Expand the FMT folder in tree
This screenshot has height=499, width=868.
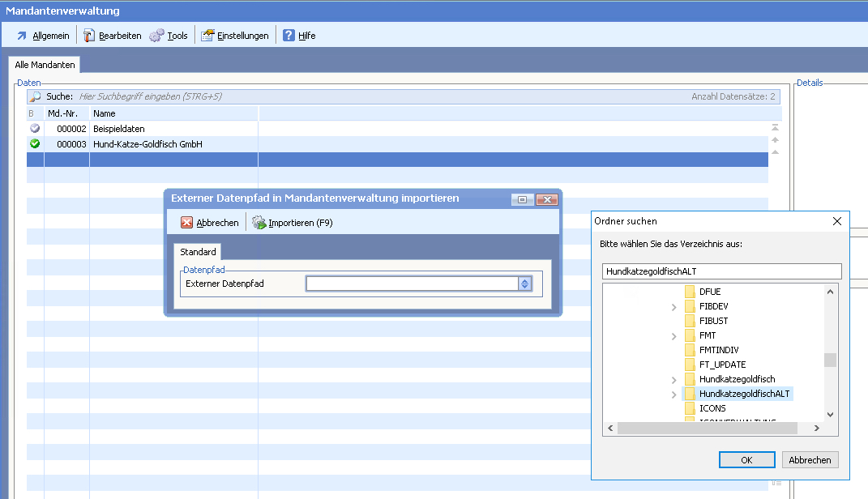click(673, 336)
